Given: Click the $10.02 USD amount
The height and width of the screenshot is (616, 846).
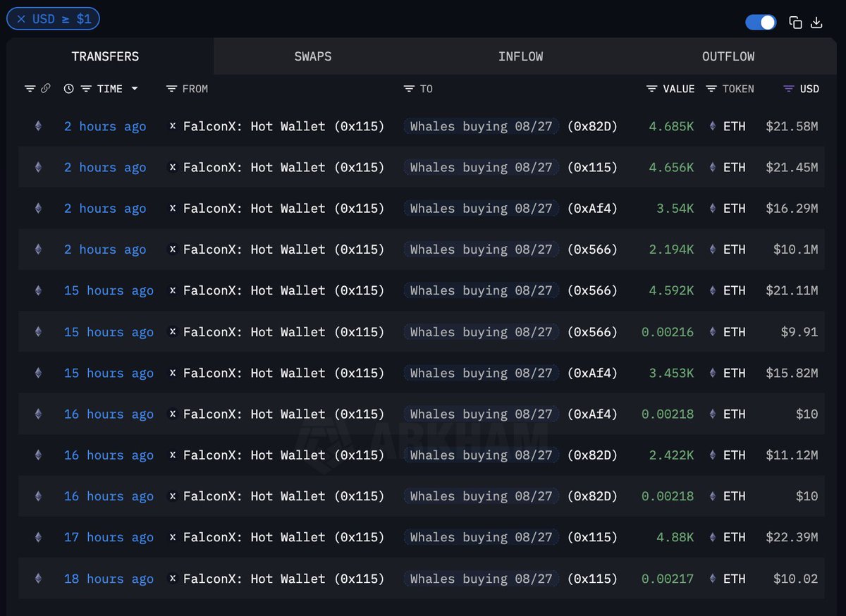Looking at the screenshot, I should (x=796, y=579).
